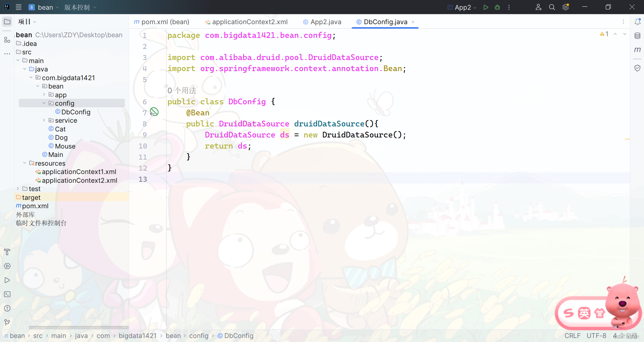Open the App2 run configuration dropdown
This screenshot has height=342, width=644.
[475, 7]
